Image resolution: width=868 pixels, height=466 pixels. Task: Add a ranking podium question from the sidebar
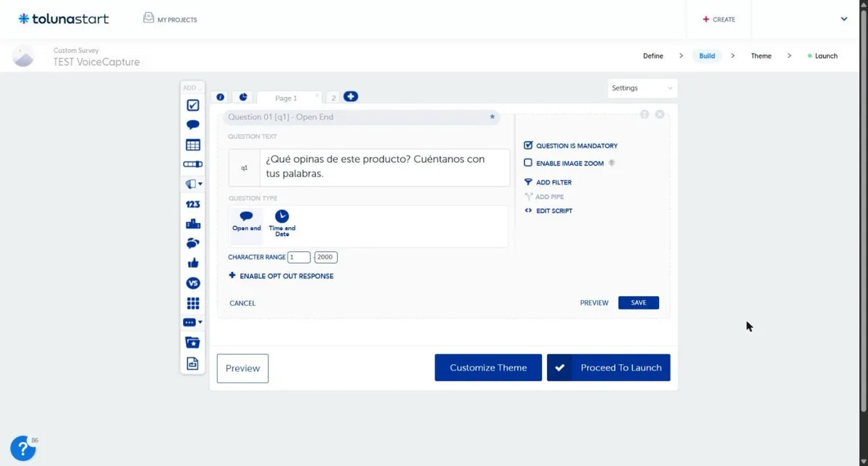point(193,224)
